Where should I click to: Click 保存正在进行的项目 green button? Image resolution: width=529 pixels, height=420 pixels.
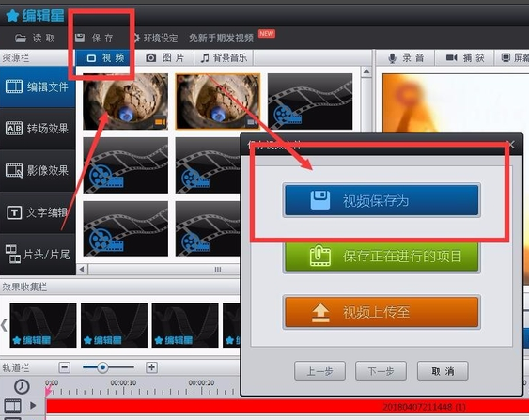381,257
